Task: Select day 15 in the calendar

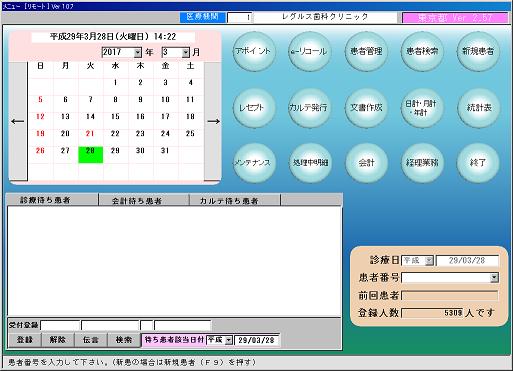Action: click(115, 117)
